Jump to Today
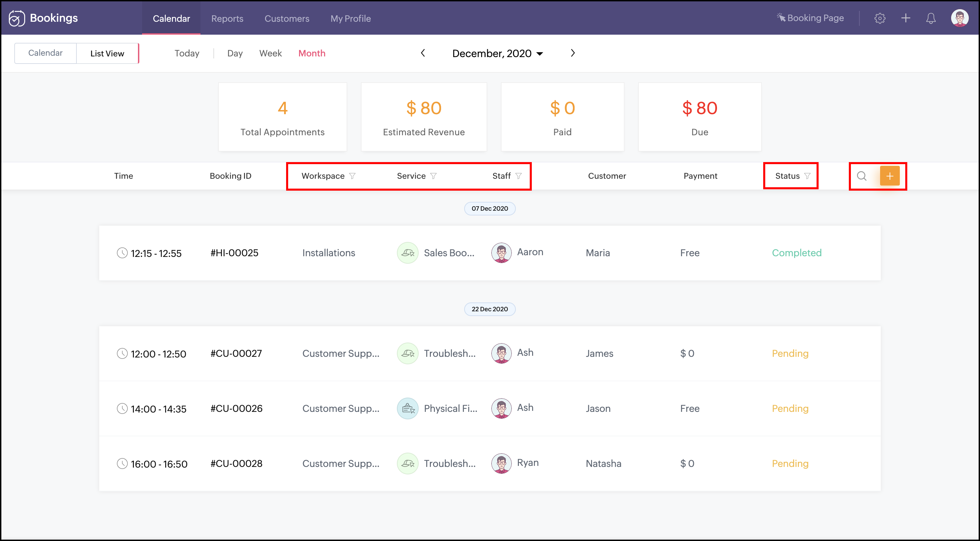 click(x=187, y=54)
